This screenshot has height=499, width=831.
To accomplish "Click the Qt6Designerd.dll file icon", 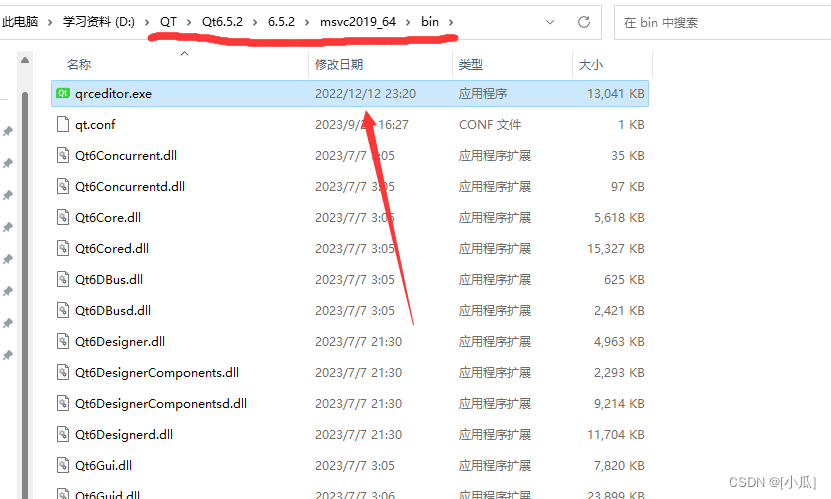I will (63, 434).
